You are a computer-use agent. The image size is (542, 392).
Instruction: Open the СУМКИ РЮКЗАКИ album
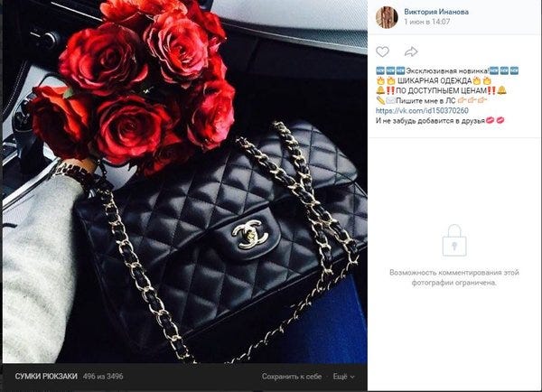point(46,377)
